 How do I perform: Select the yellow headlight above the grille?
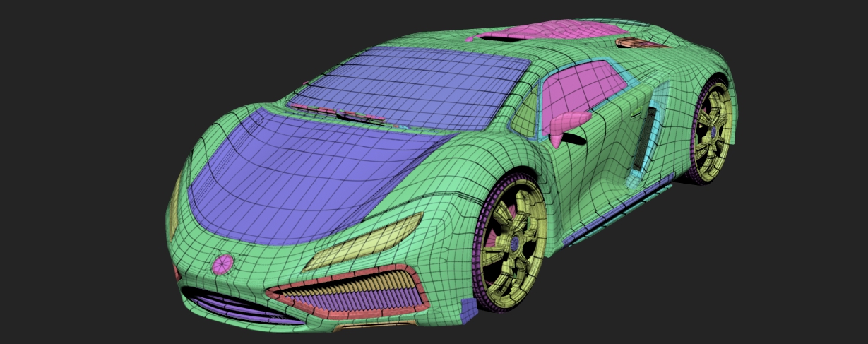click(364, 242)
